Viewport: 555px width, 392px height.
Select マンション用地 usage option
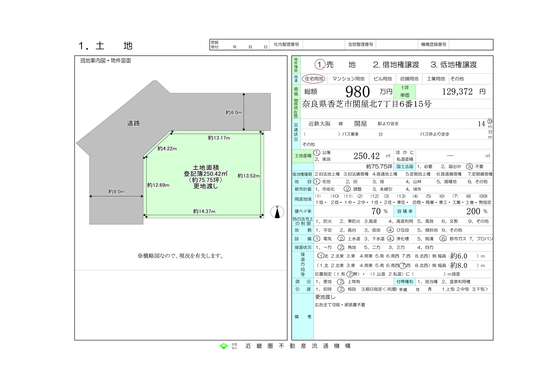tap(348, 79)
